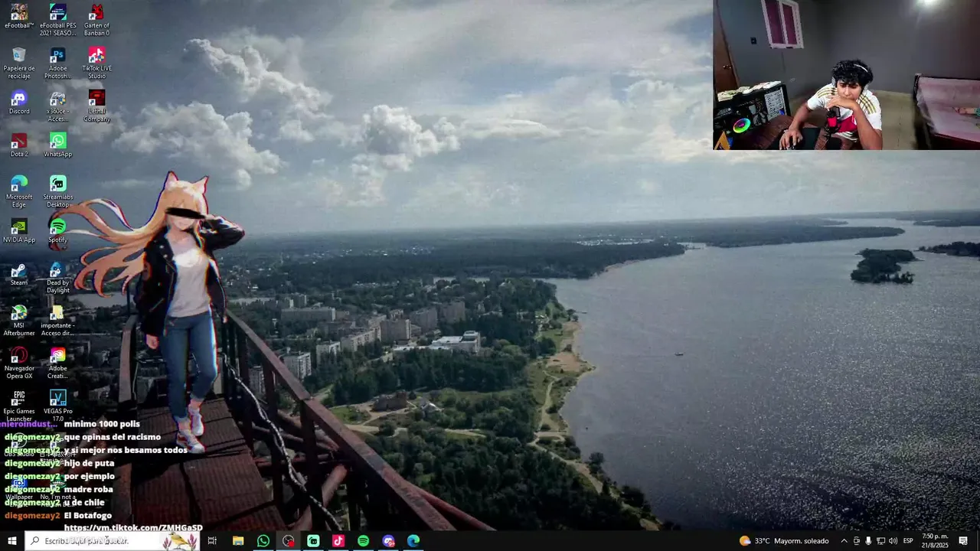Expand the hidden system tray icons chevron
This screenshot has width=980, height=551.
click(844, 541)
